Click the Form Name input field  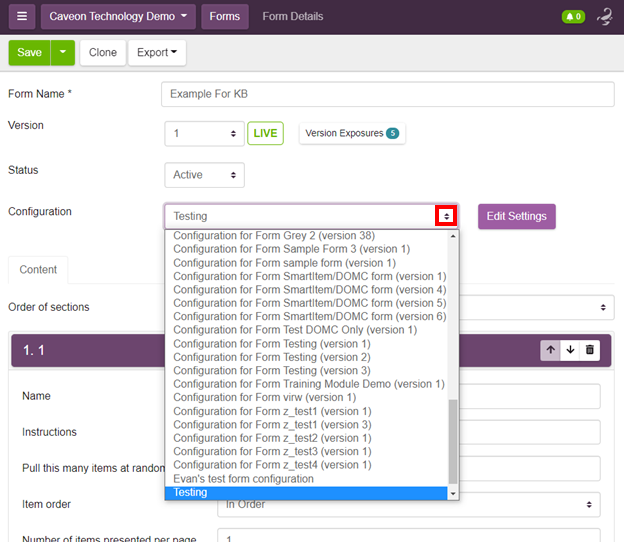pyautogui.click(x=388, y=94)
